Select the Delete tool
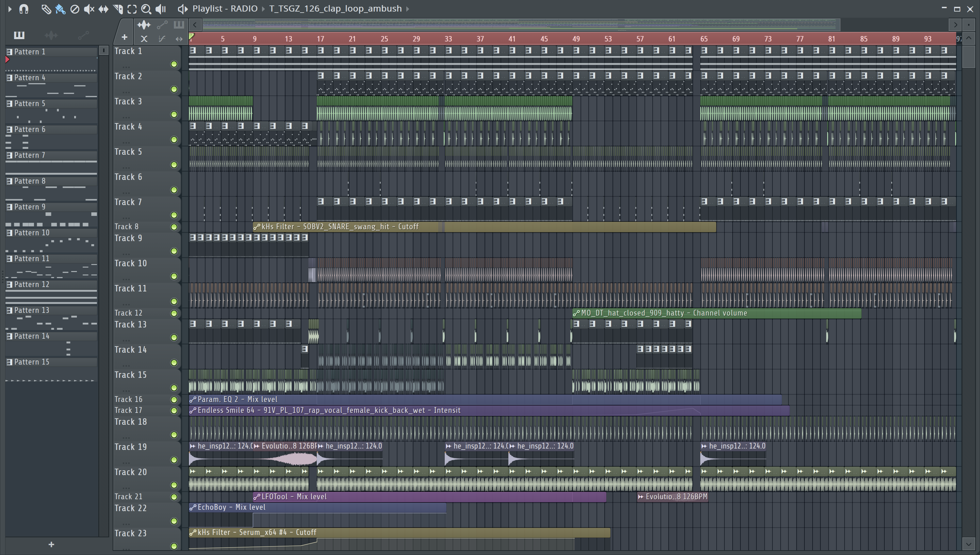The height and width of the screenshot is (555, 980). point(75,9)
